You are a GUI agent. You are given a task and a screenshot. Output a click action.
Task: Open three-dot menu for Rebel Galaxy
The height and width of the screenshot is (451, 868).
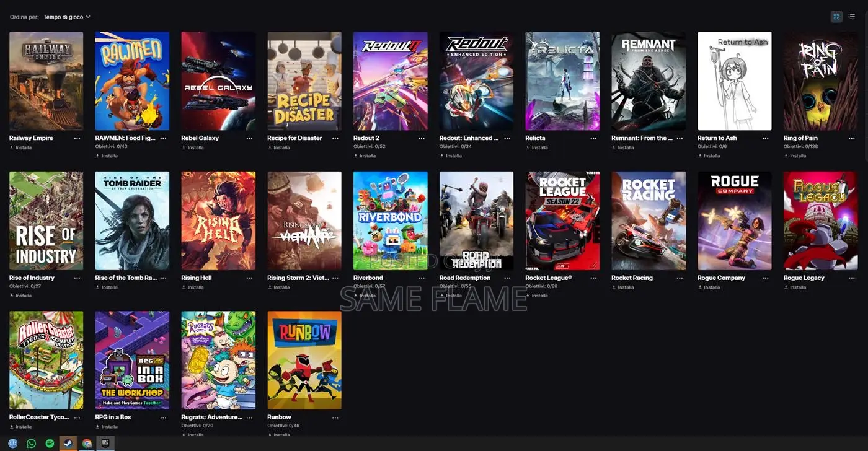[x=249, y=138]
